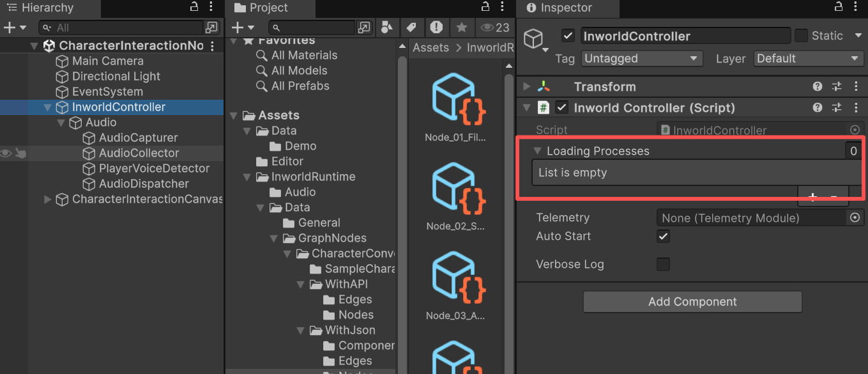Click the GameObject name field
The width and height of the screenshot is (868, 374).
pos(685,36)
